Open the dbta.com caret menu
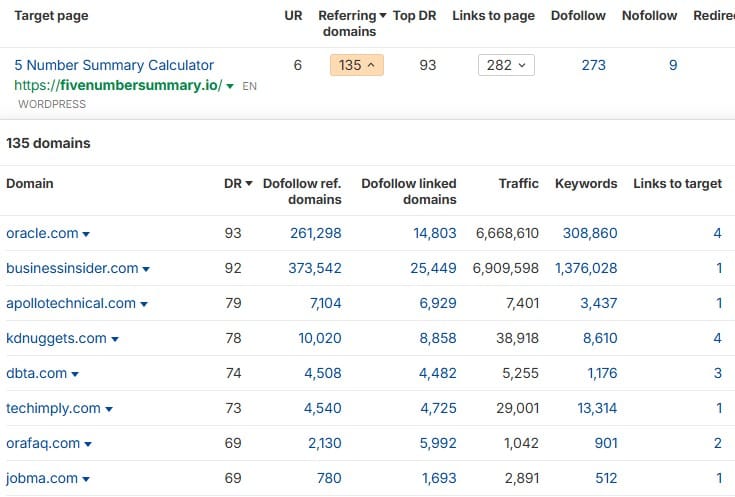This screenshot has width=735, height=497. (x=75, y=374)
